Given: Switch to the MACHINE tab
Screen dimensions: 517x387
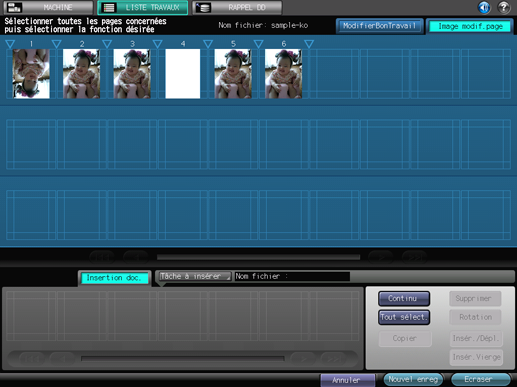Looking at the screenshot, I should tap(49, 7).
